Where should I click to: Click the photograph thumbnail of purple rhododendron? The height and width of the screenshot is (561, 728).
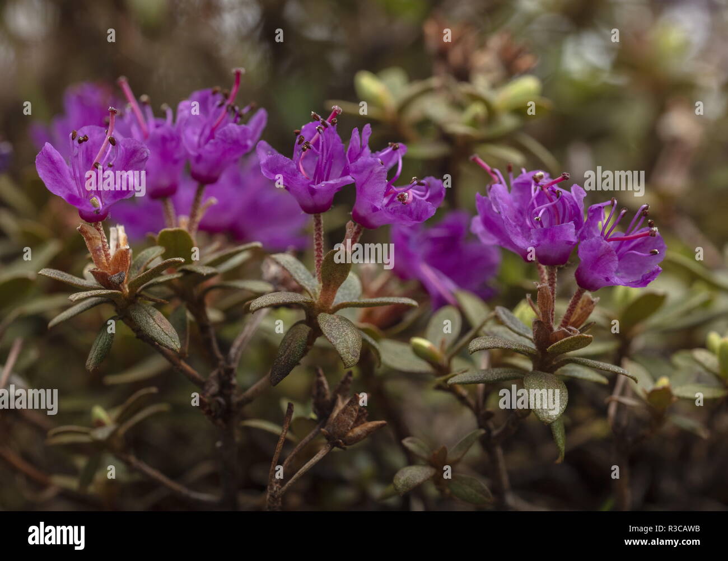pos(364,255)
